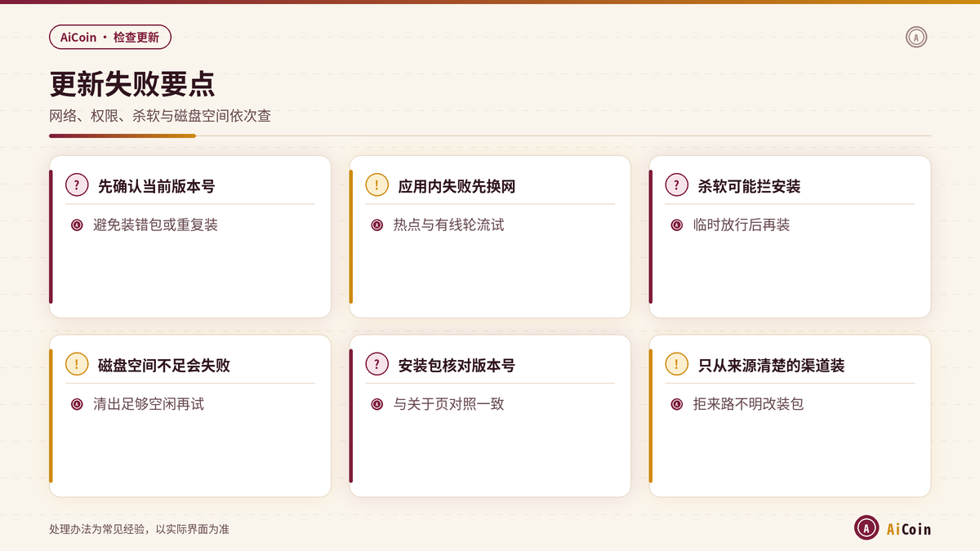Click the text 热点与有线轮流试

(448, 225)
